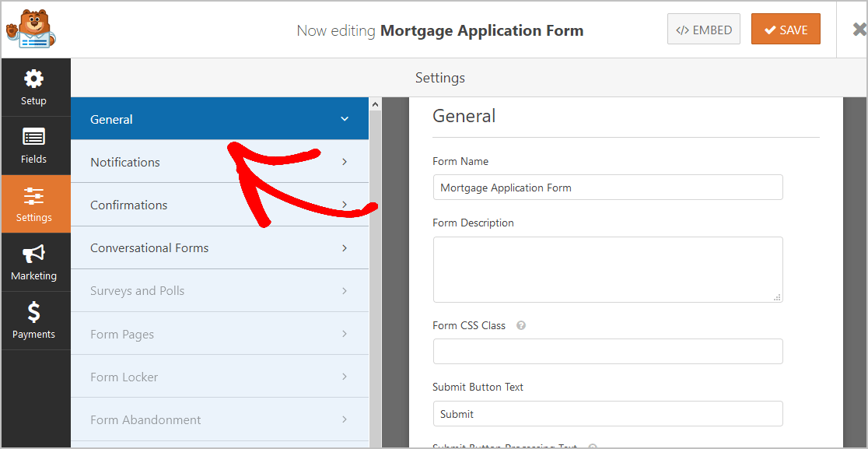Click the Form CSS Class help icon
Viewport: 868px width, 449px height.
(521, 325)
